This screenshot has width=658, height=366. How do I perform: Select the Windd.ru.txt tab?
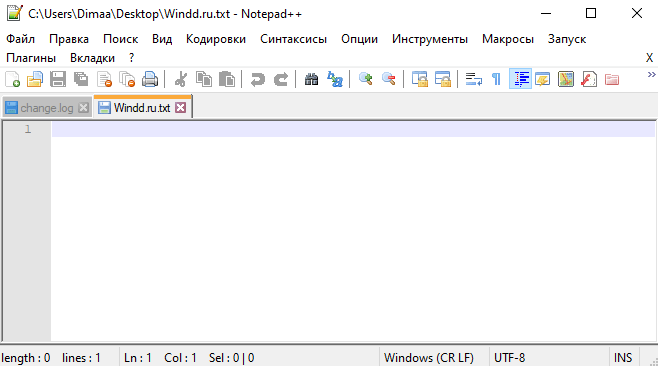[x=142, y=108]
